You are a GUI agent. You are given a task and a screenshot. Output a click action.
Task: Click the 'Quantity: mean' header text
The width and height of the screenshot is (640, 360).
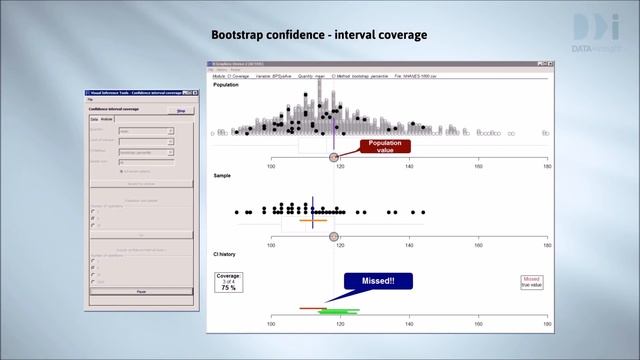(311, 76)
